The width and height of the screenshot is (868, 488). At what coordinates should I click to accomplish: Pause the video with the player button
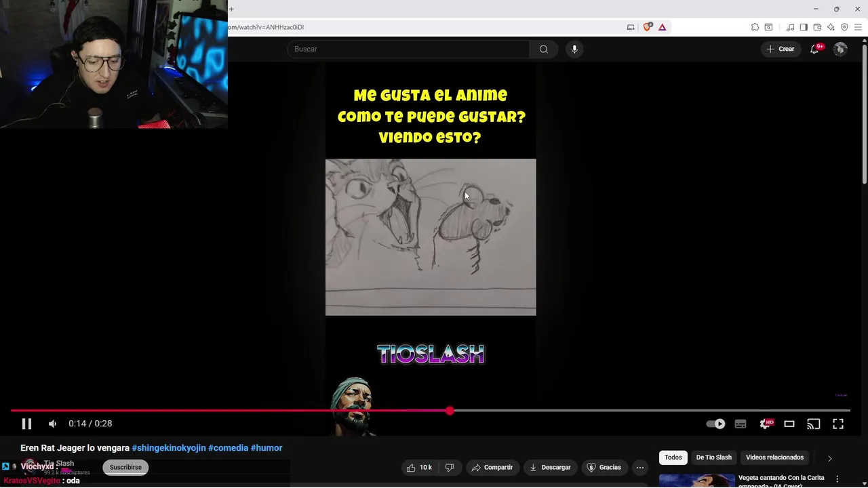26,424
